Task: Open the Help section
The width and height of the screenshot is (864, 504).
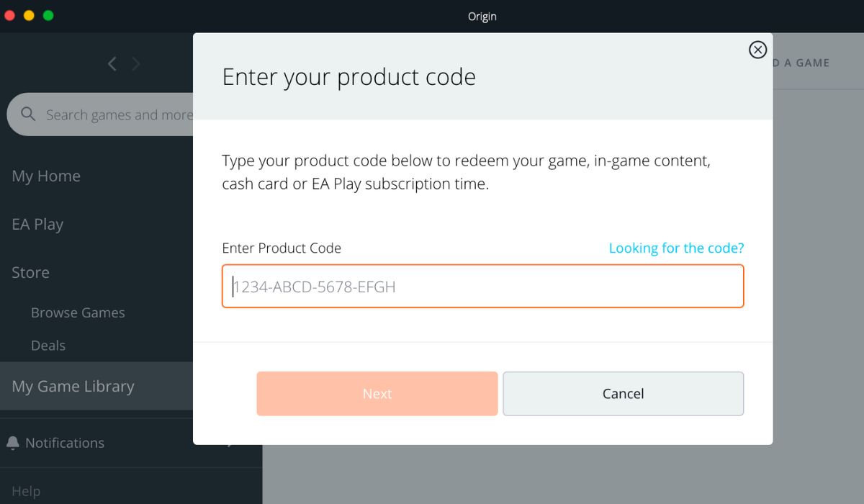Action: tap(25, 490)
